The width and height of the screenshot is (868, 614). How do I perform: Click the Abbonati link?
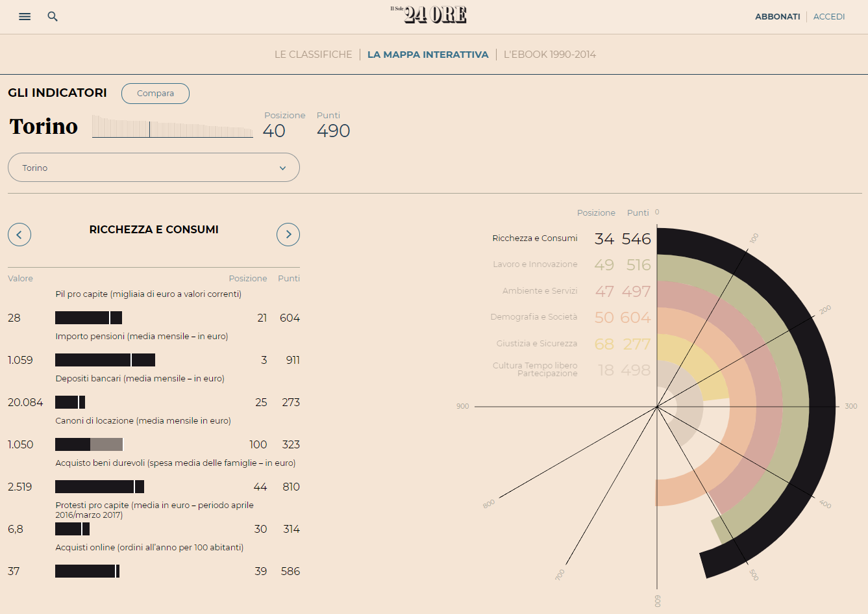[777, 17]
